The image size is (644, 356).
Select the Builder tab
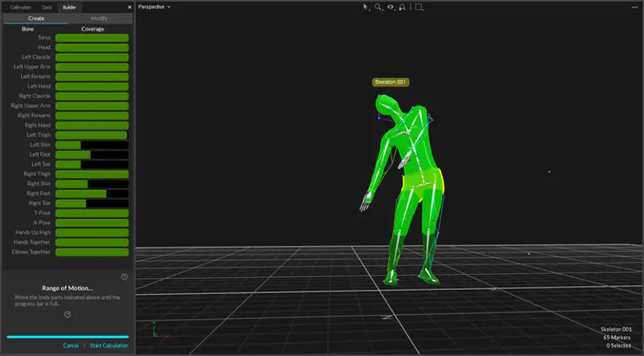click(x=69, y=6)
